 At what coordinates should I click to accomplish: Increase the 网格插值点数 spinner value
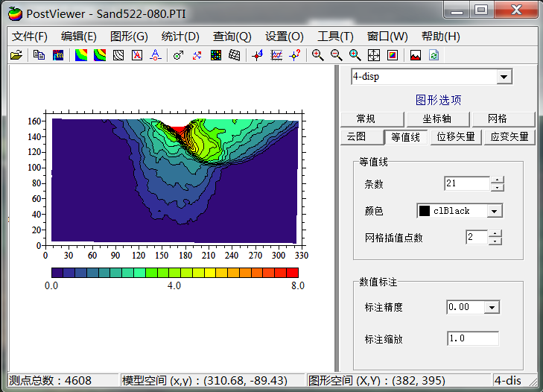[x=495, y=233]
